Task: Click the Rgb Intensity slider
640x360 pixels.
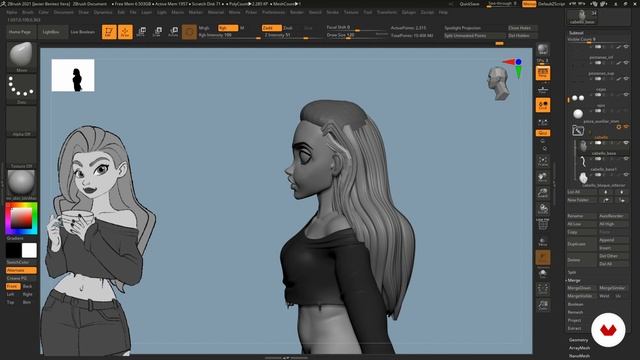Action: 229,36
